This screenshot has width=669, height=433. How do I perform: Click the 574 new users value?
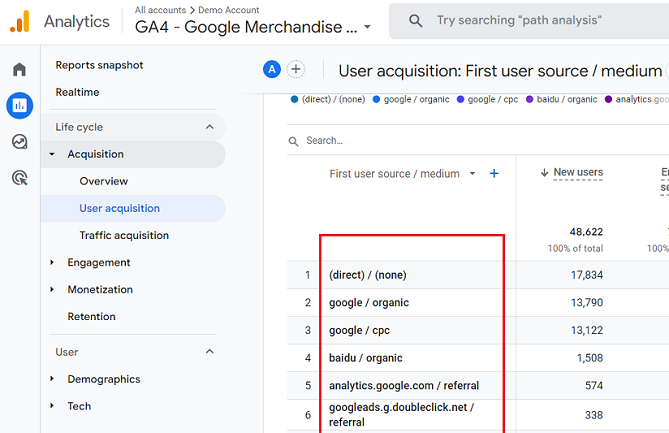coord(594,386)
